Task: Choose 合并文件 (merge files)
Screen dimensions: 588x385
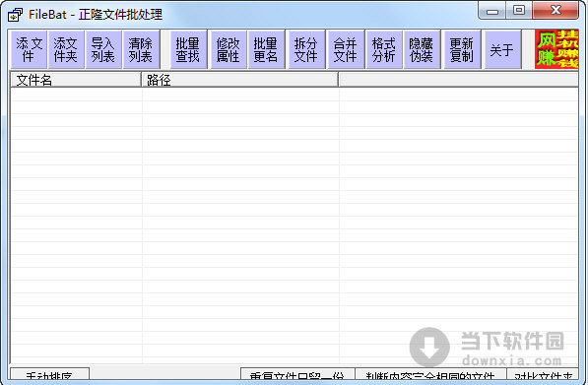Action: point(346,49)
